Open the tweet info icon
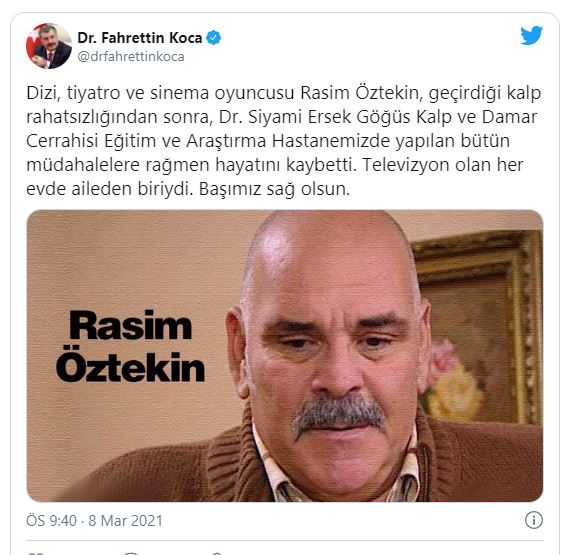This screenshot has width=571, height=555. click(533, 520)
